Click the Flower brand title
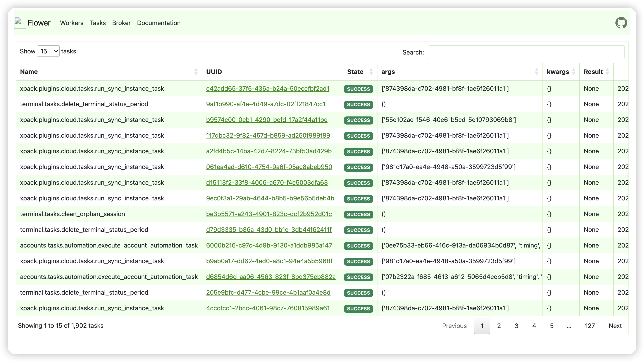This screenshot has height=362, width=644. tap(39, 23)
